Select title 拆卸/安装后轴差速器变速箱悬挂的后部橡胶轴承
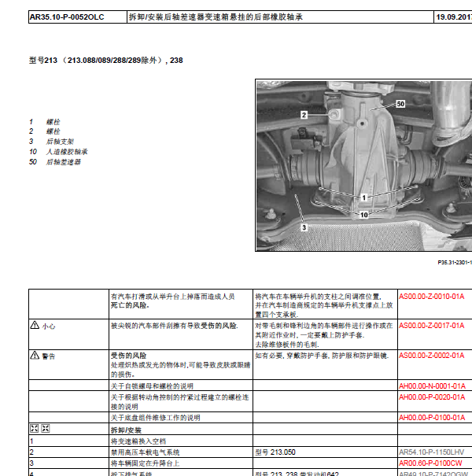Image resolution: width=472 pixels, height=476 pixels. (x=216, y=17)
